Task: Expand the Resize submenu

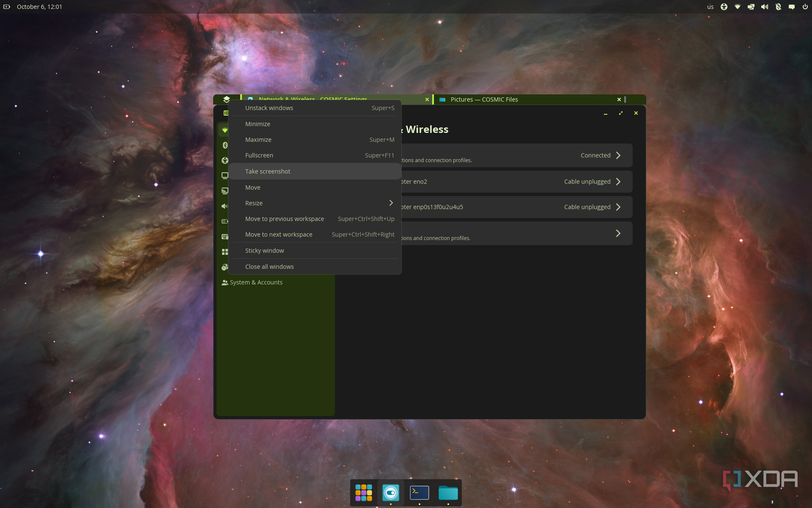Action: 315,203
